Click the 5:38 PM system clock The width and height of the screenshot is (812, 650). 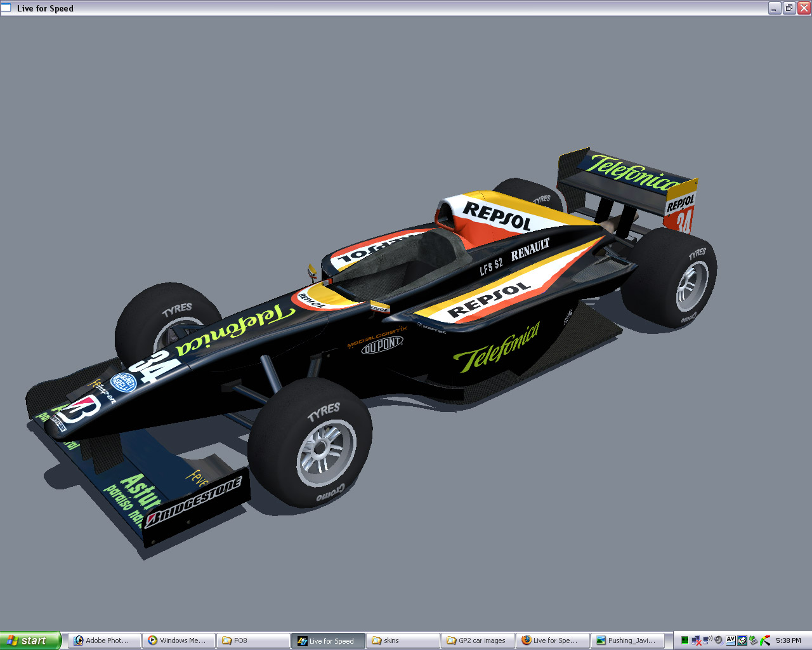click(788, 640)
